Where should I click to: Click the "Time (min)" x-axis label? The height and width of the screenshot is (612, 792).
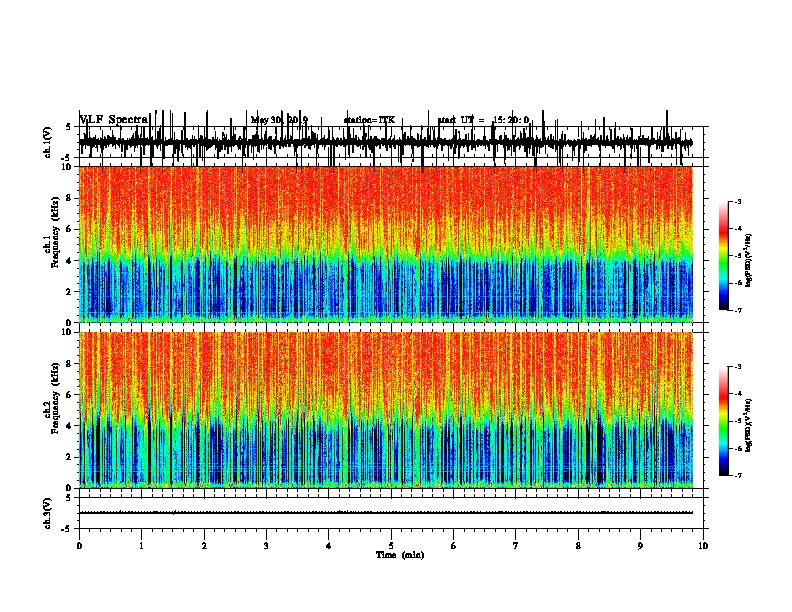[400, 555]
